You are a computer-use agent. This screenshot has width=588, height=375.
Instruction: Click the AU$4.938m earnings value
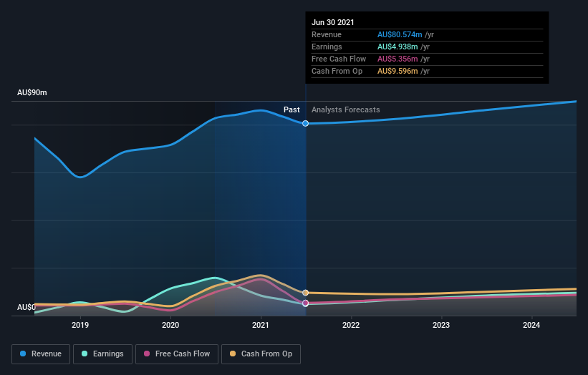point(397,47)
